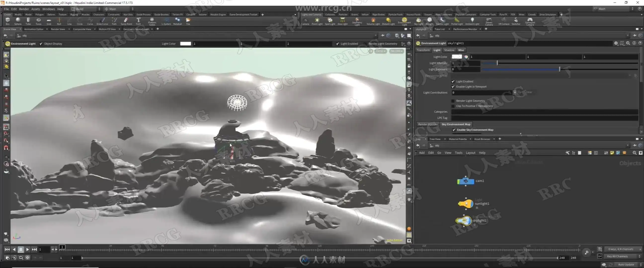This screenshot has height=268, width=644.
Task: Disable Enable Sky Environment Map
Action: point(454,130)
